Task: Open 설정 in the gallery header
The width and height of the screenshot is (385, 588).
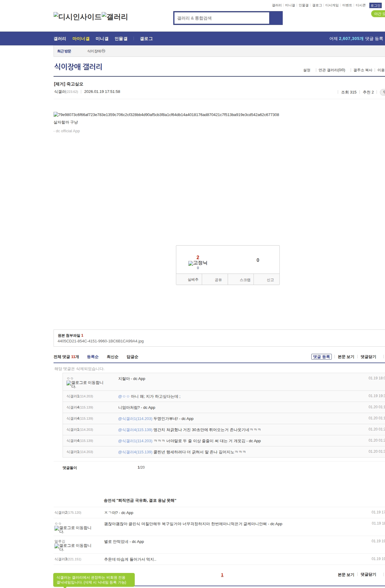Action: pyautogui.click(x=306, y=70)
